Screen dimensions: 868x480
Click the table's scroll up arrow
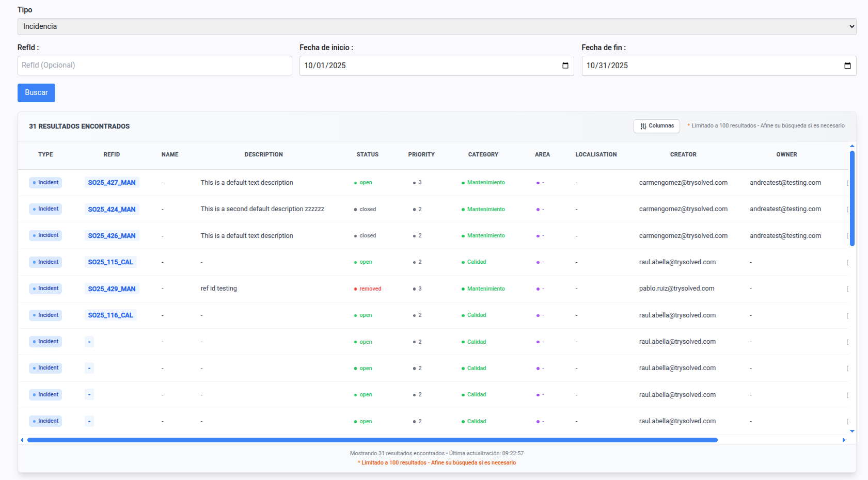point(852,146)
